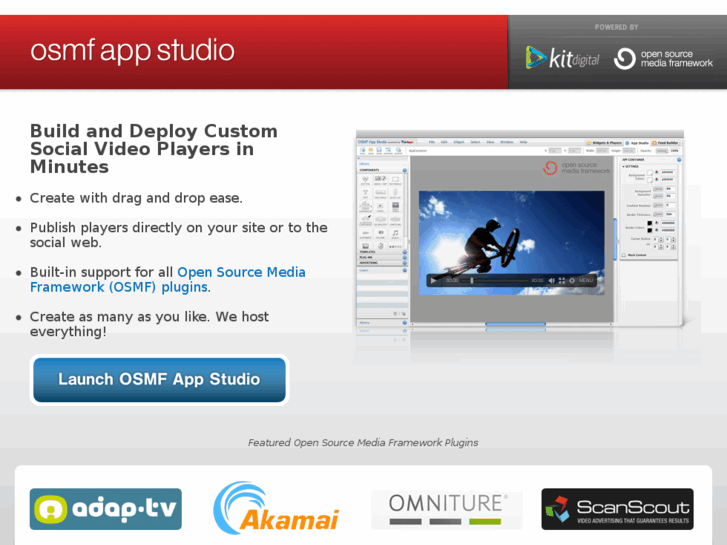The image size is (727, 545).
Task: Click the Launch OSMF App Studio button
Action: pyautogui.click(x=159, y=379)
